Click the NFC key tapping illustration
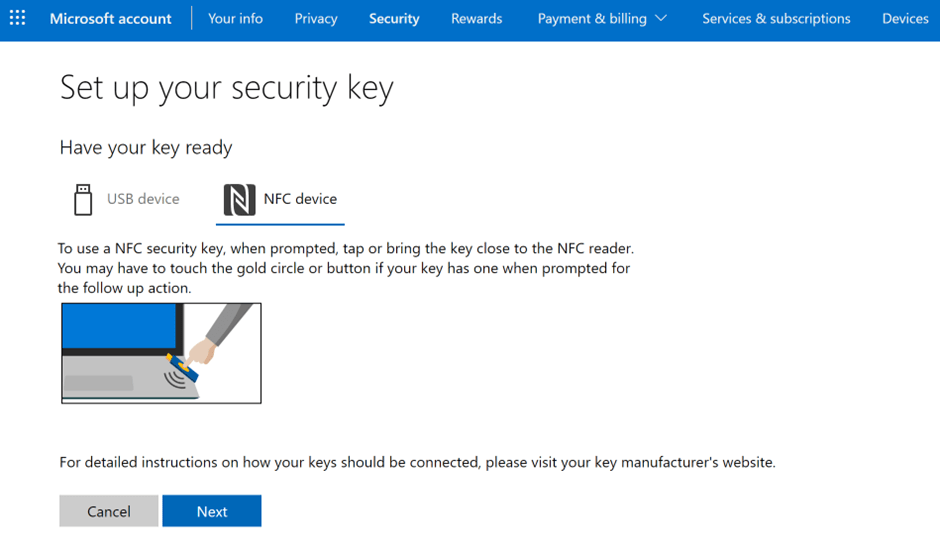The width and height of the screenshot is (940, 549). click(161, 353)
